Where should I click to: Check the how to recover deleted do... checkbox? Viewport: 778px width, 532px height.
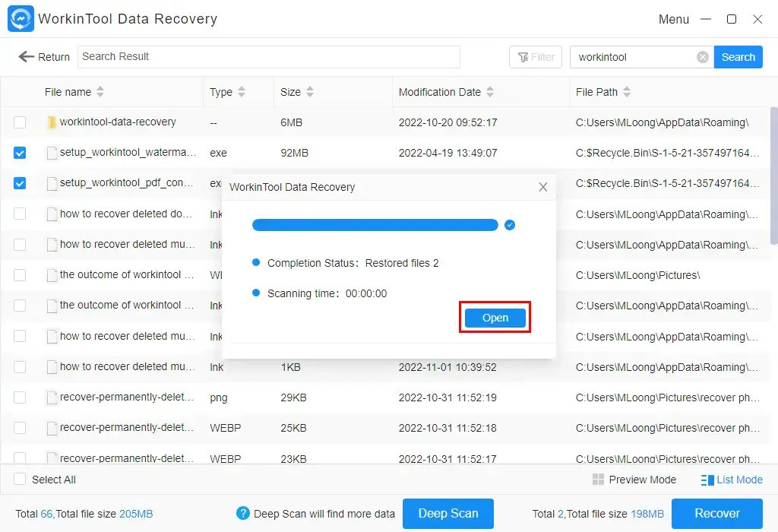pyautogui.click(x=20, y=214)
